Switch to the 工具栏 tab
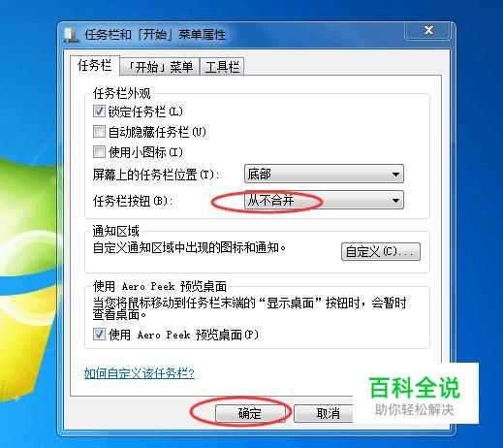The image size is (503, 448). (x=222, y=67)
